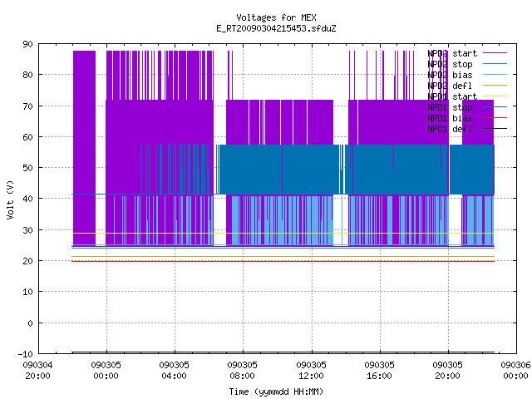
Task: Click the x-axis label 090305 08:00
Action: coord(243,371)
